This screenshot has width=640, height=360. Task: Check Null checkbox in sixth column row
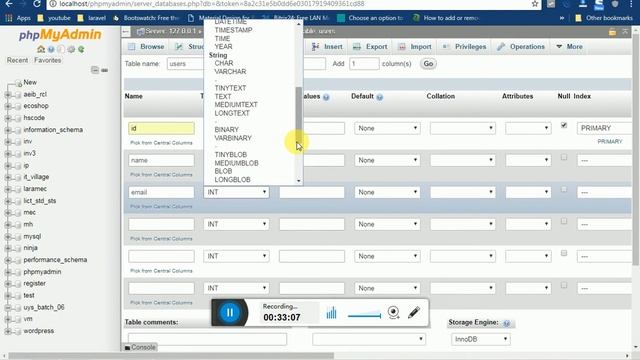pos(564,285)
